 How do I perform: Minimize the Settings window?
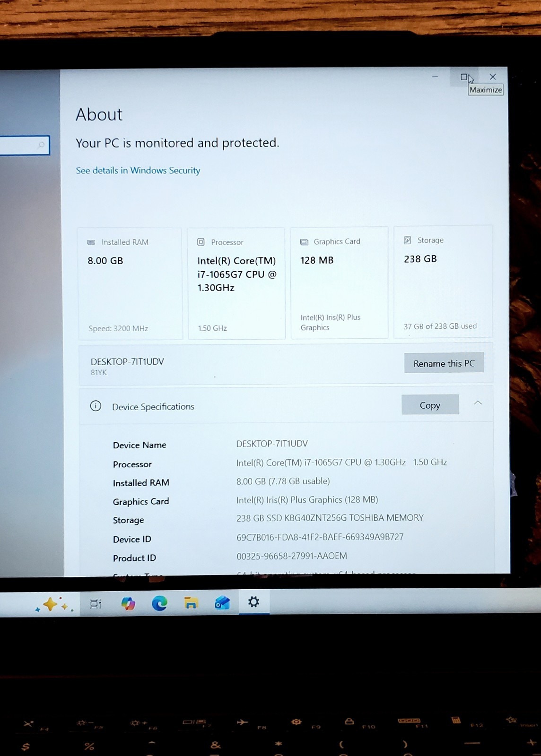tap(435, 77)
